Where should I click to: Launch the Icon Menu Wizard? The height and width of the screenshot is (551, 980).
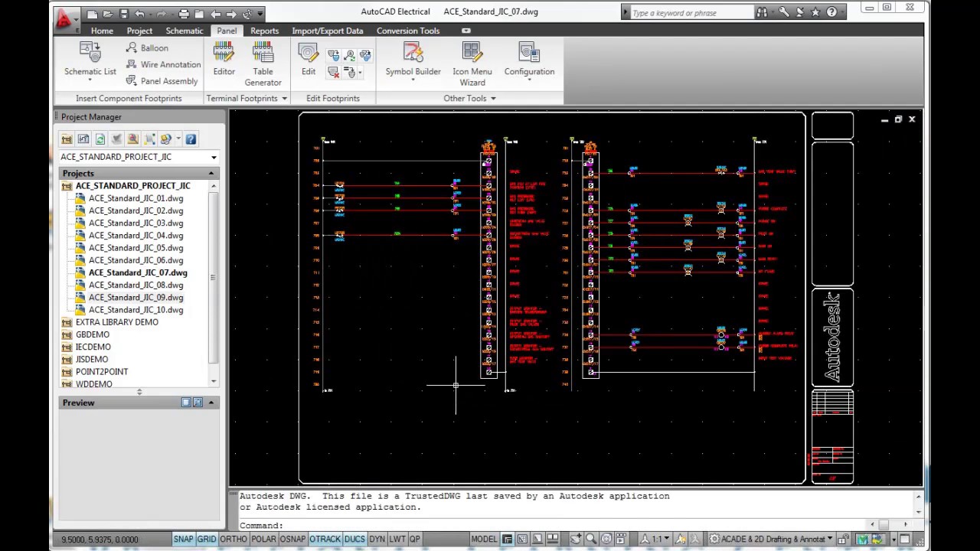pos(472,64)
